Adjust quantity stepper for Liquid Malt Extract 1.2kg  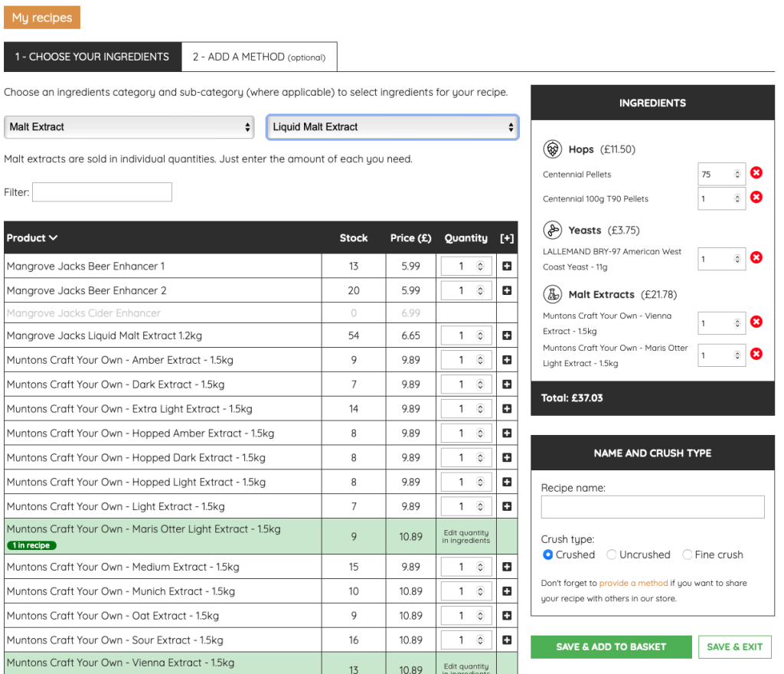[x=480, y=335]
